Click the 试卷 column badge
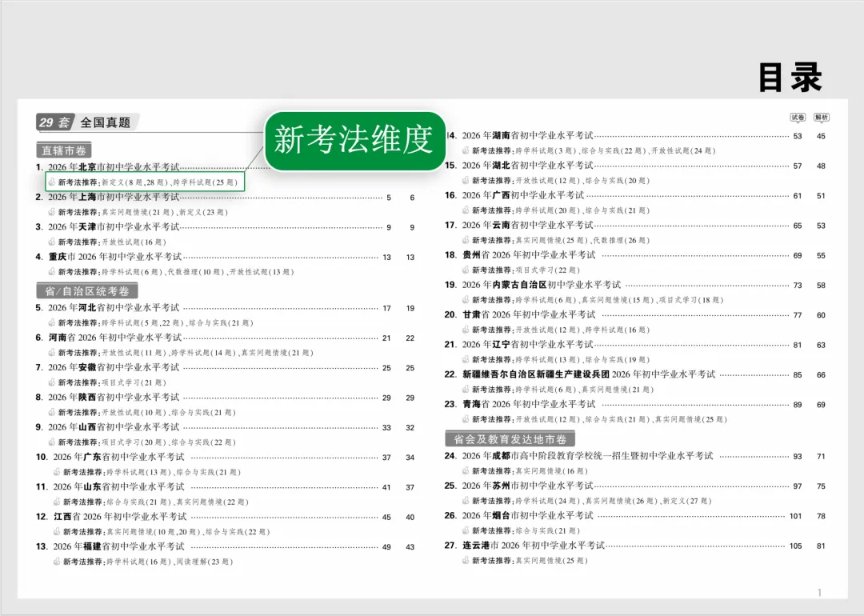 [798, 118]
